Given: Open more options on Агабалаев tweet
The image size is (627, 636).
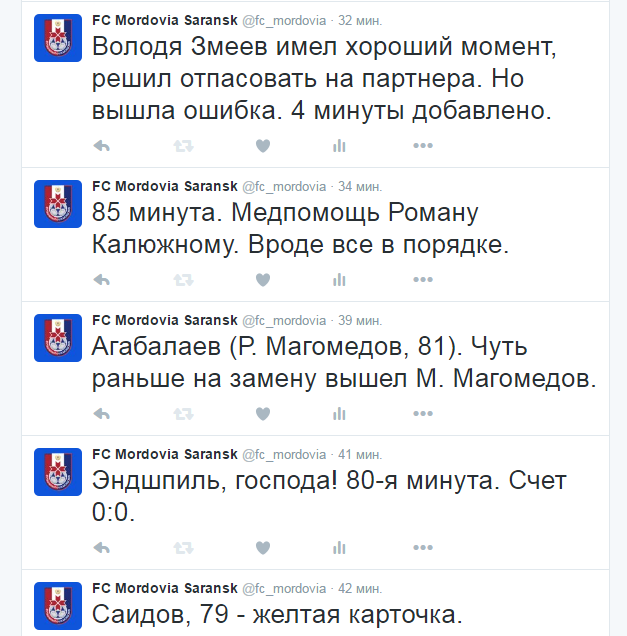Looking at the screenshot, I should pos(423,413).
